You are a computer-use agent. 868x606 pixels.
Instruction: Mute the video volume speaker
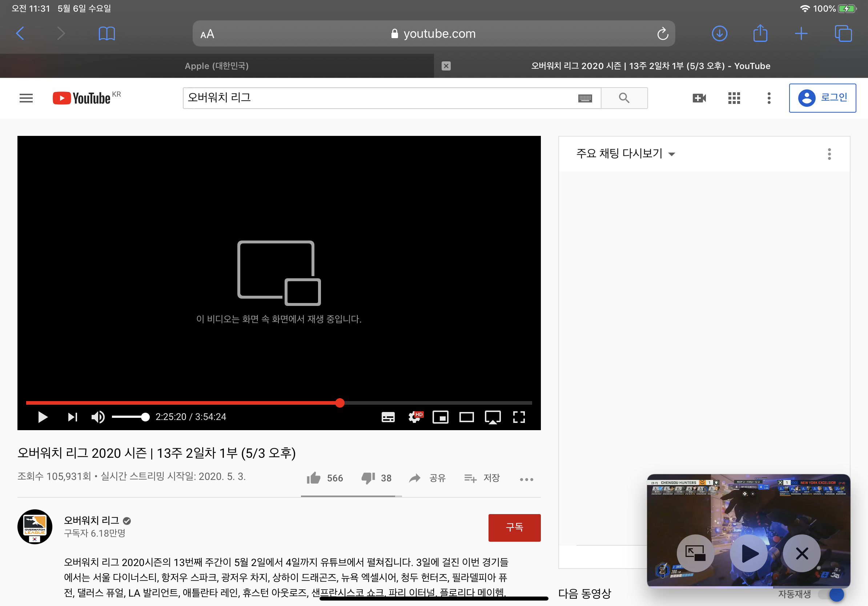pyautogui.click(x=98, y=417)
